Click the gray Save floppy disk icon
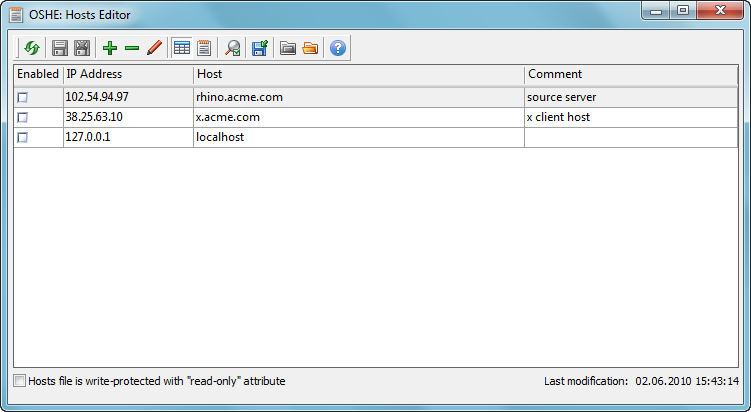This screenshot has height=412, width=751. point(60,48)
